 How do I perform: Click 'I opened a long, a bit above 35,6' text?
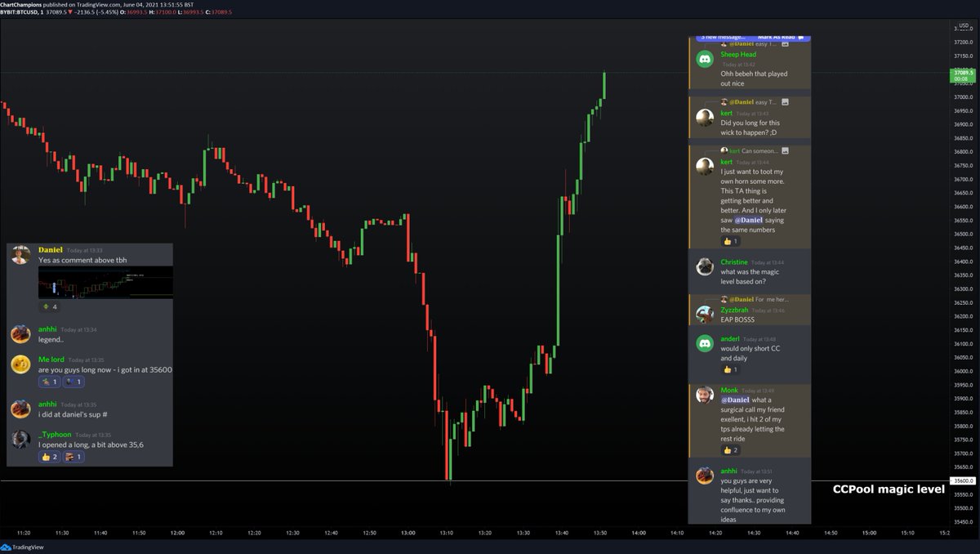(x=91, y=445)
